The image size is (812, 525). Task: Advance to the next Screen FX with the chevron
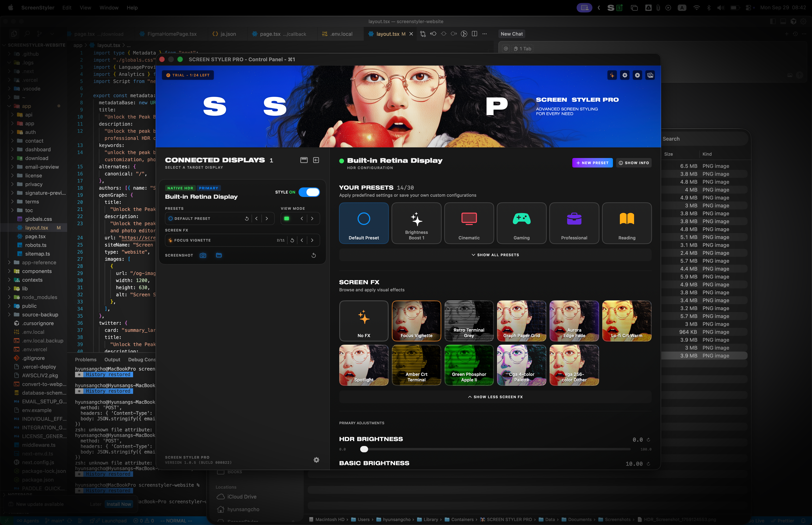(312, 240)
